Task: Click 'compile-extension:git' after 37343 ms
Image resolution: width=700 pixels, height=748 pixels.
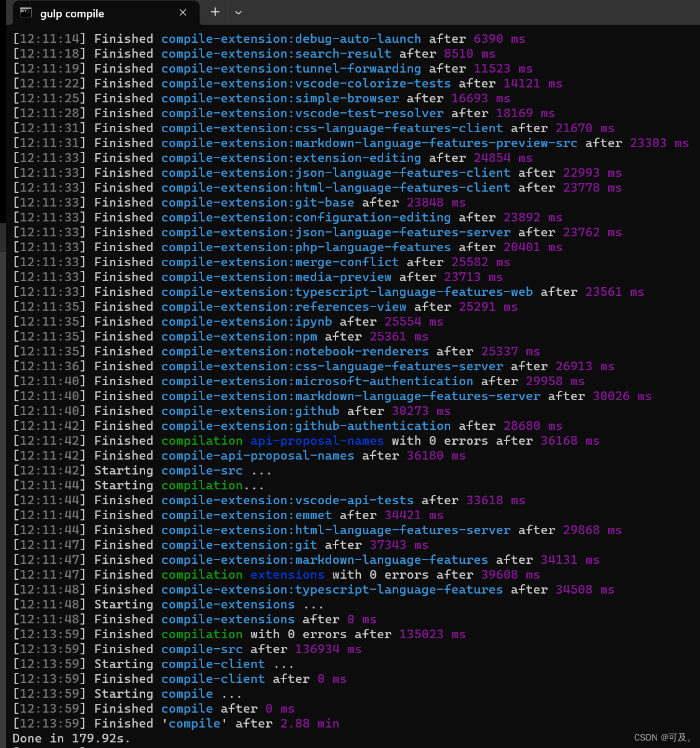Action: click(239, 545)
